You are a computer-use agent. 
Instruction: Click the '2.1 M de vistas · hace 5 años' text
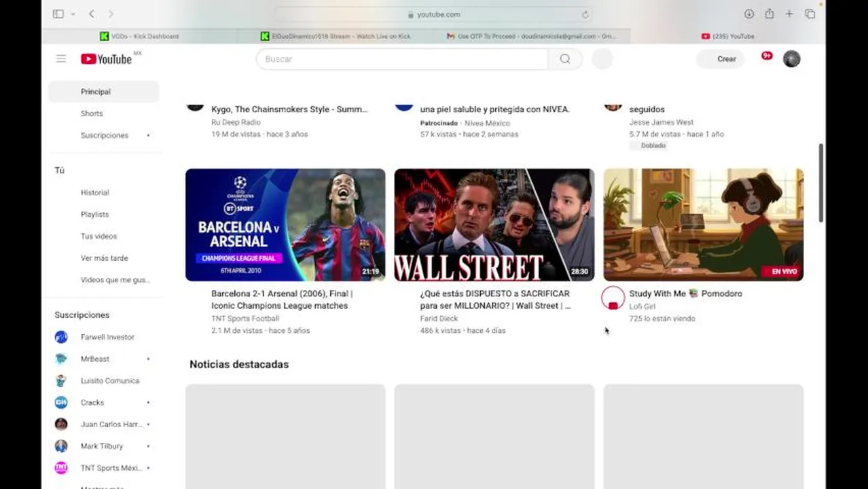[260, 331]
